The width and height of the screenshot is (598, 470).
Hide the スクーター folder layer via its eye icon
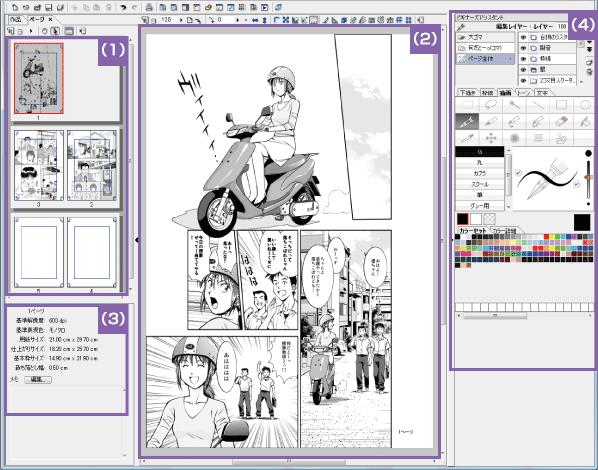coord(523,81)
